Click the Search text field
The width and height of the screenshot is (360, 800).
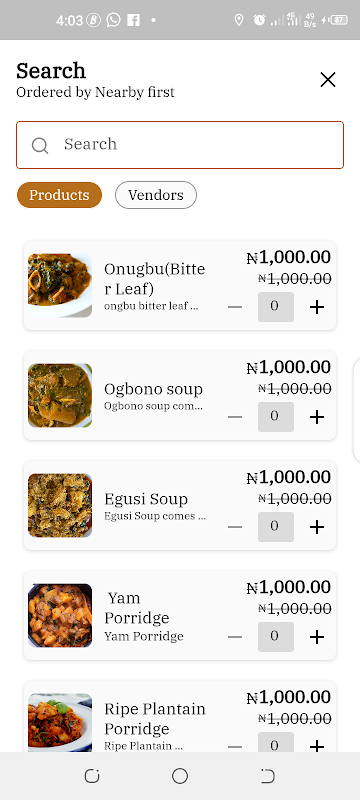pos(180,145)
